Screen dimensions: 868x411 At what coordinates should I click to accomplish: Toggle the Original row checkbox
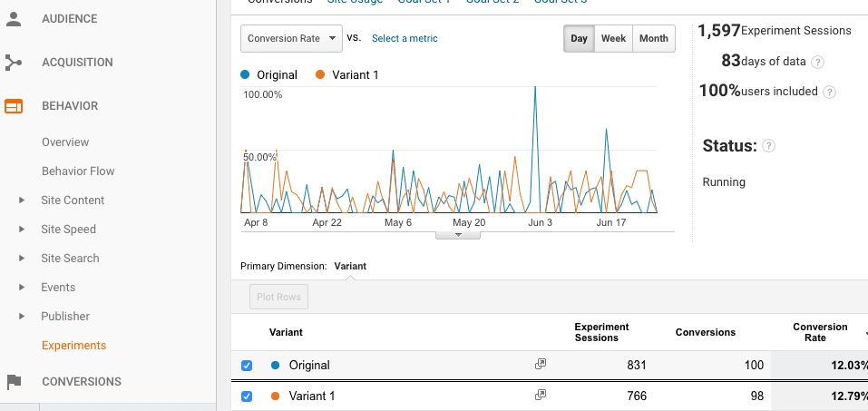coord(247,366)
